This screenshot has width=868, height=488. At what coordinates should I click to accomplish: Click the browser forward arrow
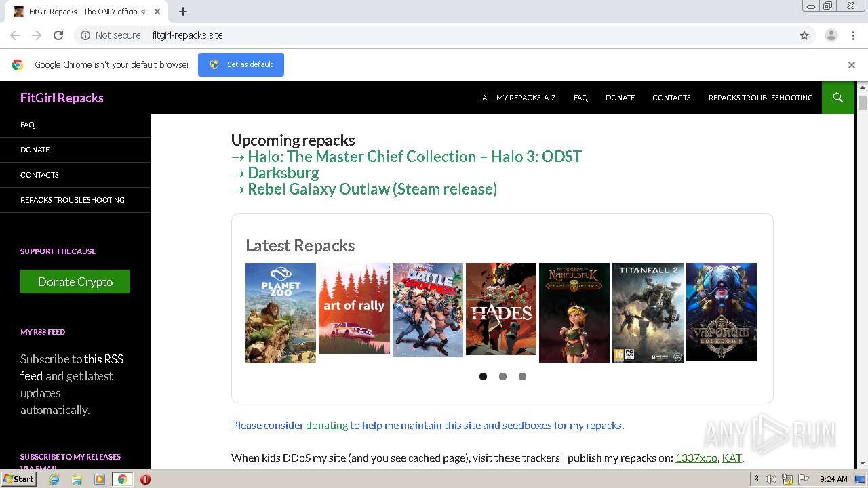tap(37, 35)
